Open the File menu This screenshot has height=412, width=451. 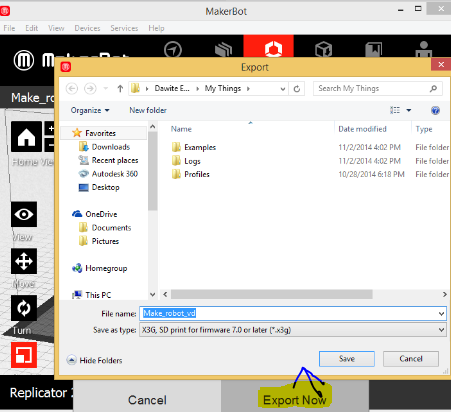point(9,28)
